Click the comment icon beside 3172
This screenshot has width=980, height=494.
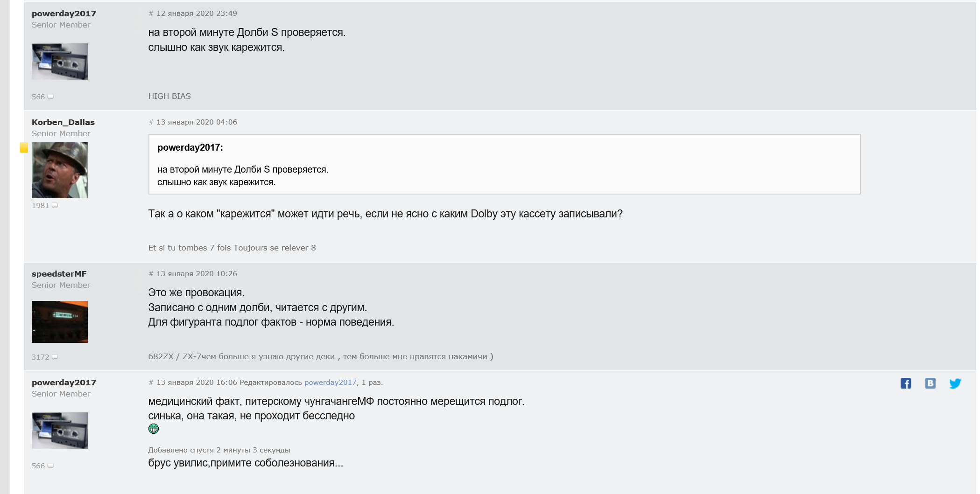coord(55,357)
